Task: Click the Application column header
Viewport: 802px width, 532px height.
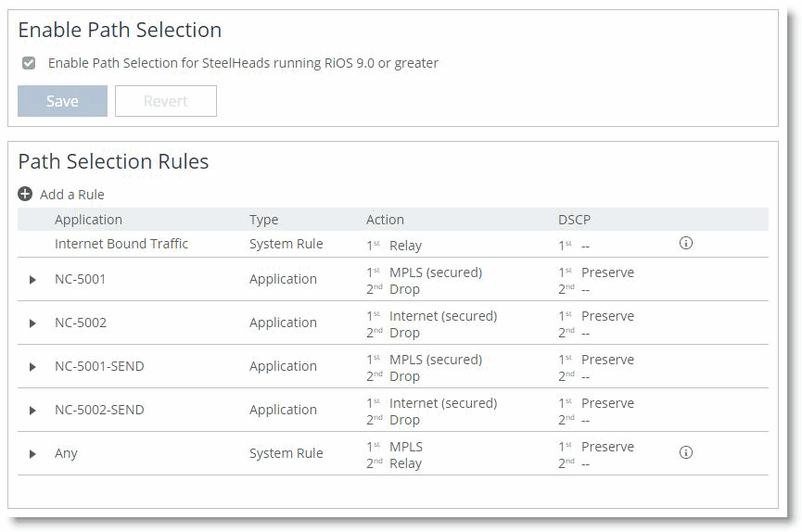Action: (88, 220)
